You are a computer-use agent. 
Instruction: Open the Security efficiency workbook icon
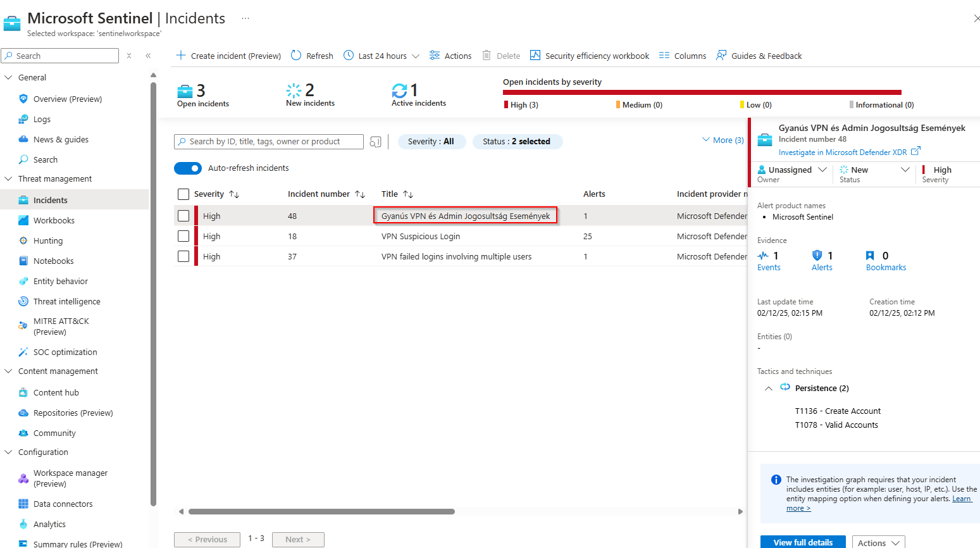(535, 56)
